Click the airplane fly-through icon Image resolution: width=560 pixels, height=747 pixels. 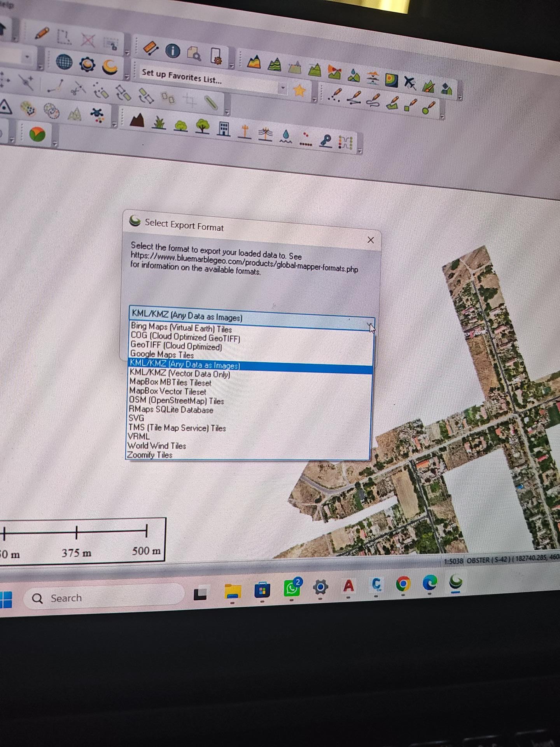[x=410, y=82]
